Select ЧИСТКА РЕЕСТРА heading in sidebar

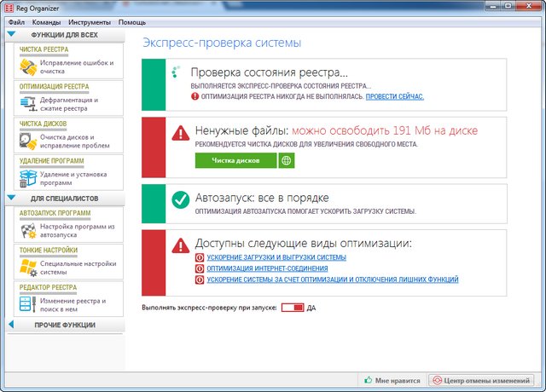pyautogui.click(x=44, y=49)
